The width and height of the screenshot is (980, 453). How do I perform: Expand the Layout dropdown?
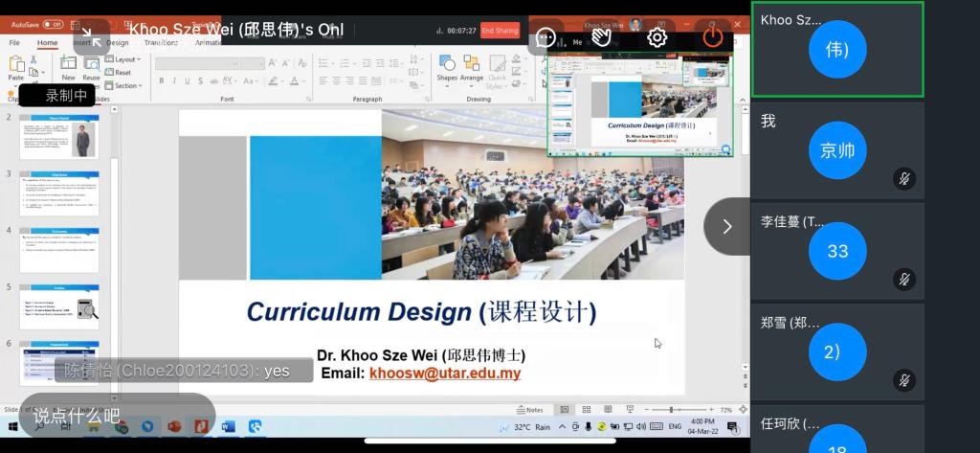[122, 59]
